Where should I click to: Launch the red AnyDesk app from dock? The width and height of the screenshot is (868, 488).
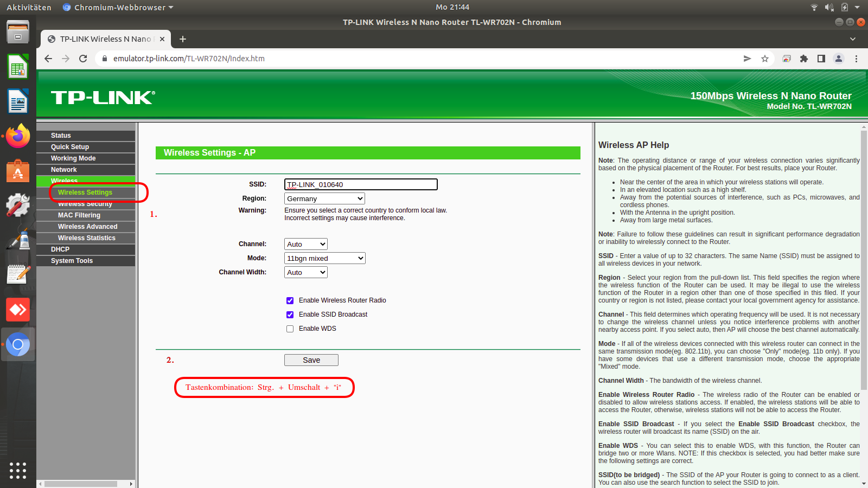(x=18, y=310)
